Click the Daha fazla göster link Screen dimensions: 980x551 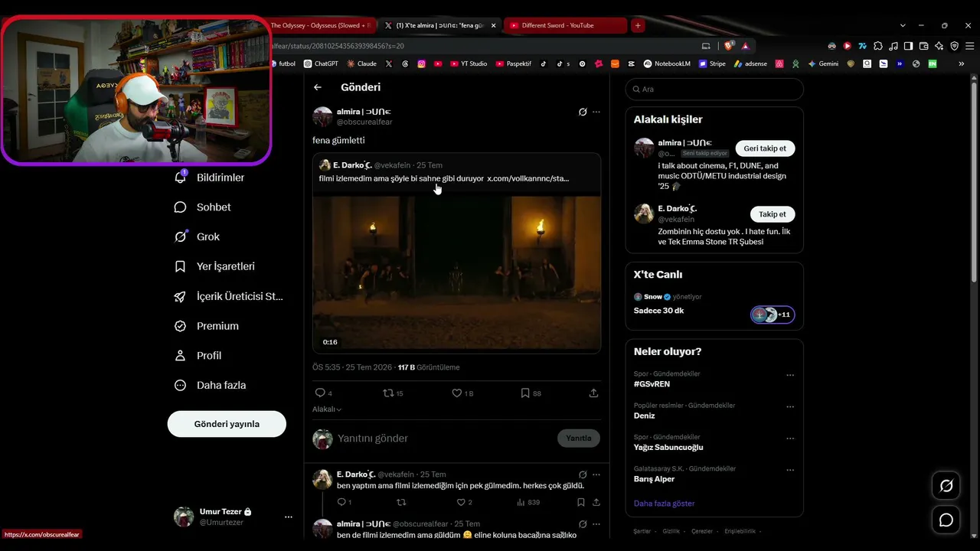(665, 504)
